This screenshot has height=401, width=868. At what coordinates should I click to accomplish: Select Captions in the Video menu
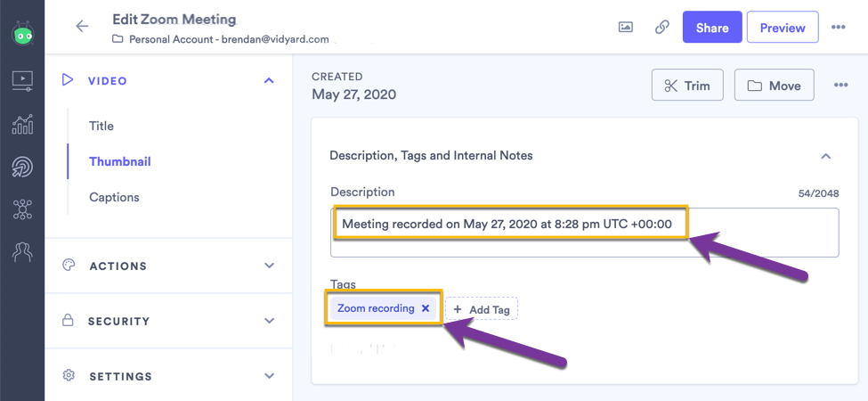[x=114, y=197]
